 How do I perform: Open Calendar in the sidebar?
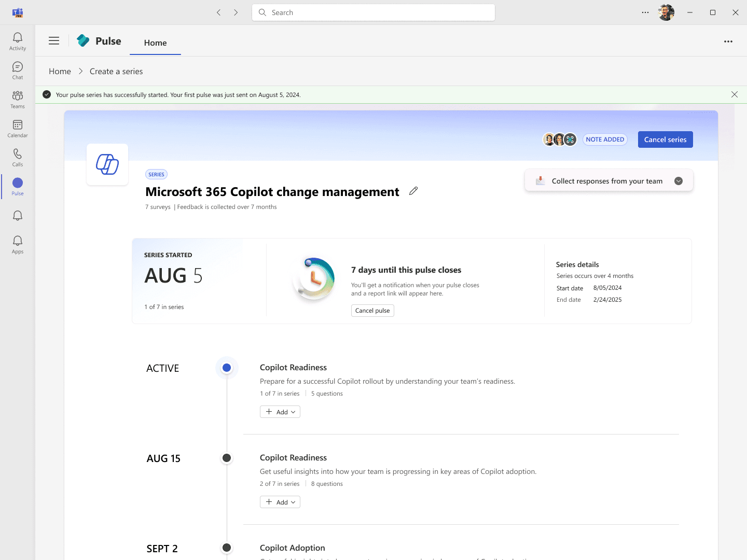pyautogui.click(x=18, y=129)
